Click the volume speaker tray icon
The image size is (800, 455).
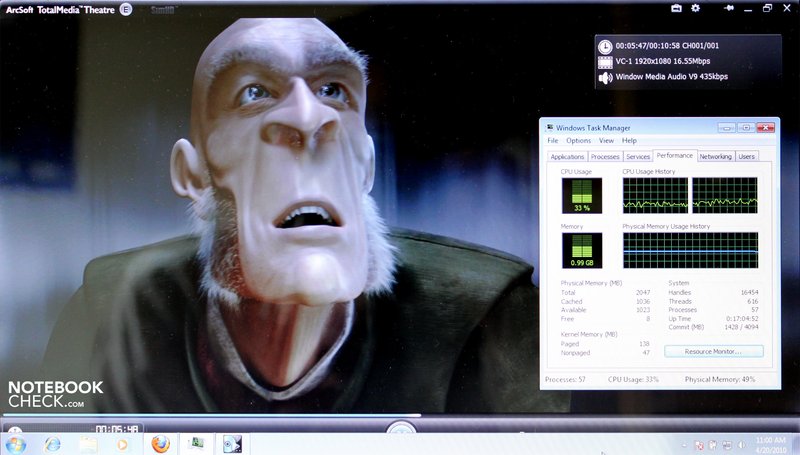pos(741,445)
